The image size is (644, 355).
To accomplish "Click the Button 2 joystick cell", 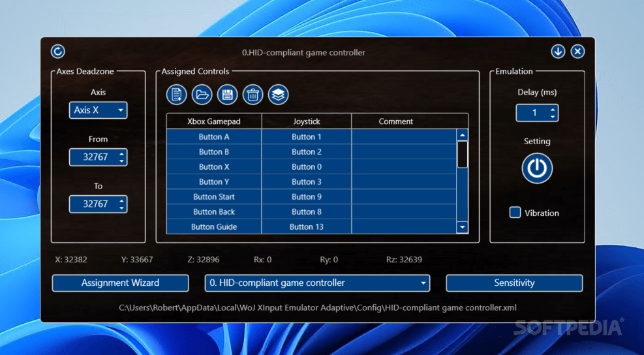I will click(x=307, y=151).
